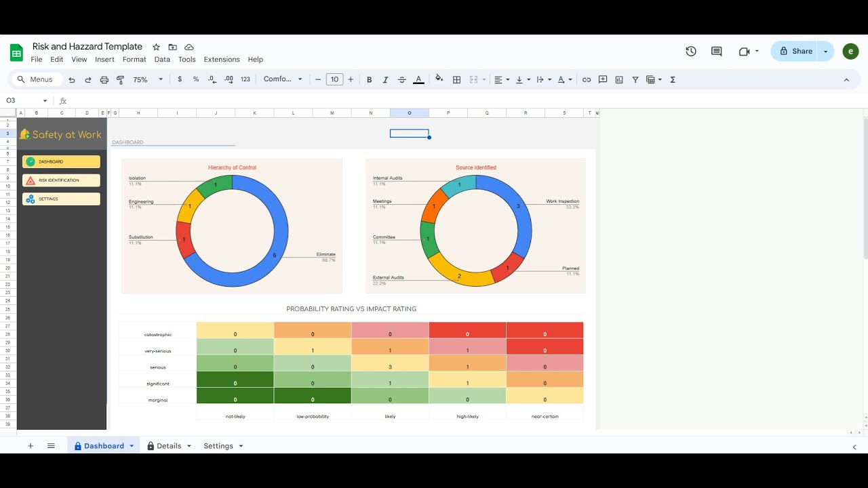
Task: Toggle italic formatting
Action: 386,79
